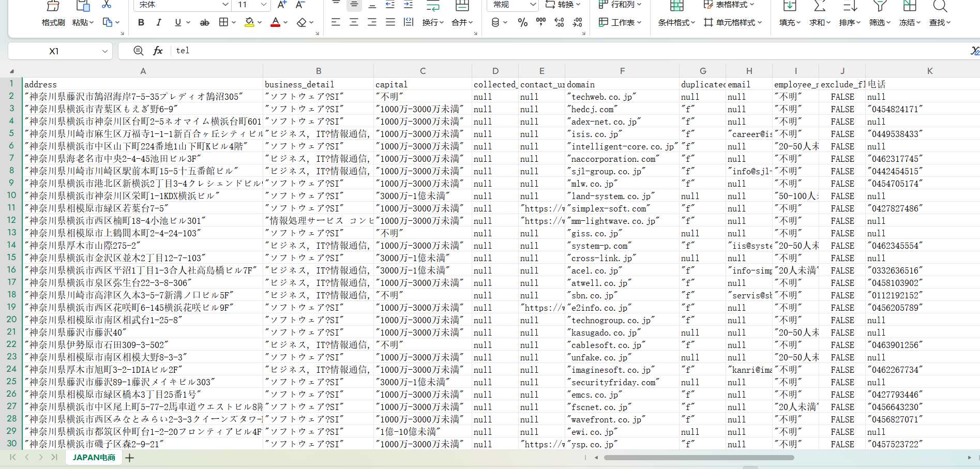Expand the underline style dropdown arrow
The height and width of the screenshot is (469, 980).
pyautogui.click(x=188, y=23)
